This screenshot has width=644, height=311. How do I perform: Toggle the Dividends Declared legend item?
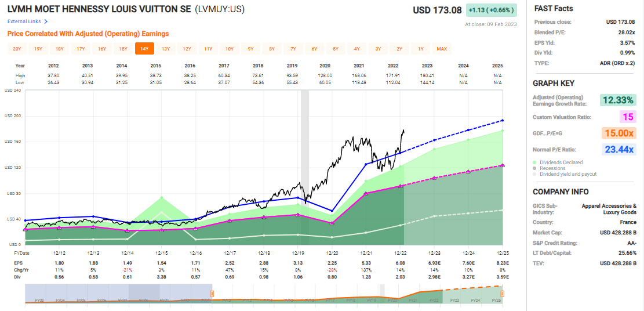click(x=559, y=162)
